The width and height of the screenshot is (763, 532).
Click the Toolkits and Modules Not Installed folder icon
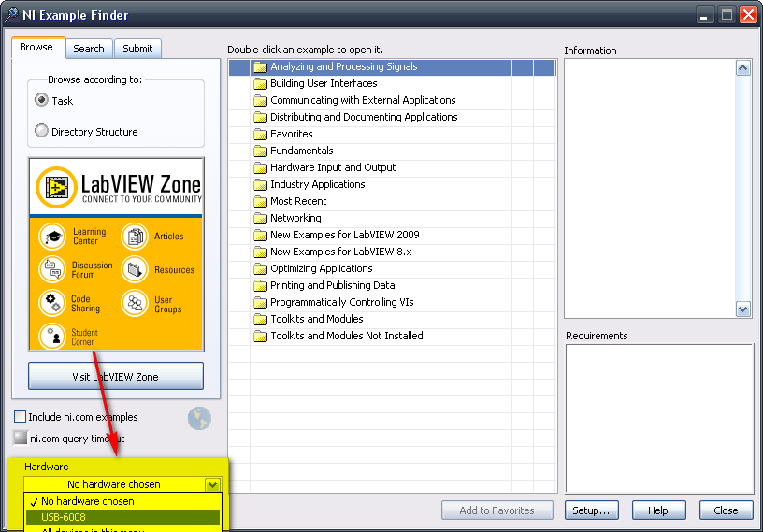pyautogui.click(x=260, y=337)
